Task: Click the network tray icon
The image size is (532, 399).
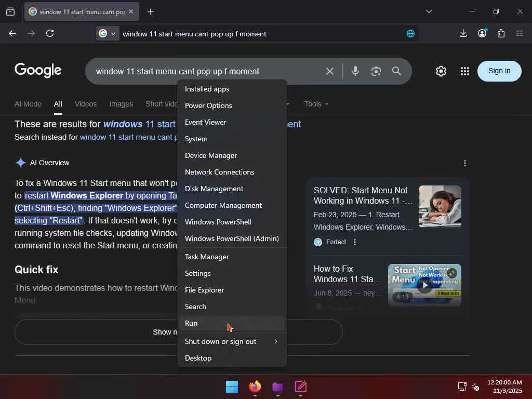Action: (x=462, y=387)
